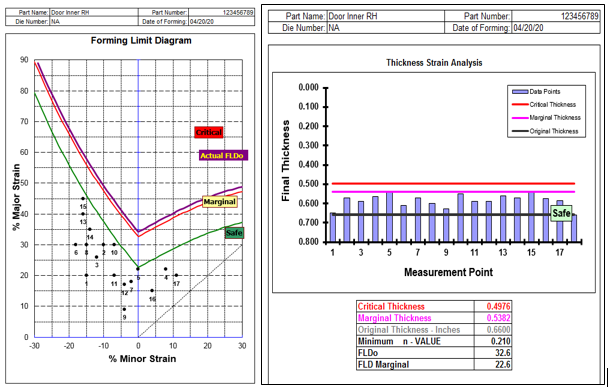Click the Marginal Thickness value 0.5382 cell
Viewport: 609px width, 387px height.
click(x=492, y=318)
